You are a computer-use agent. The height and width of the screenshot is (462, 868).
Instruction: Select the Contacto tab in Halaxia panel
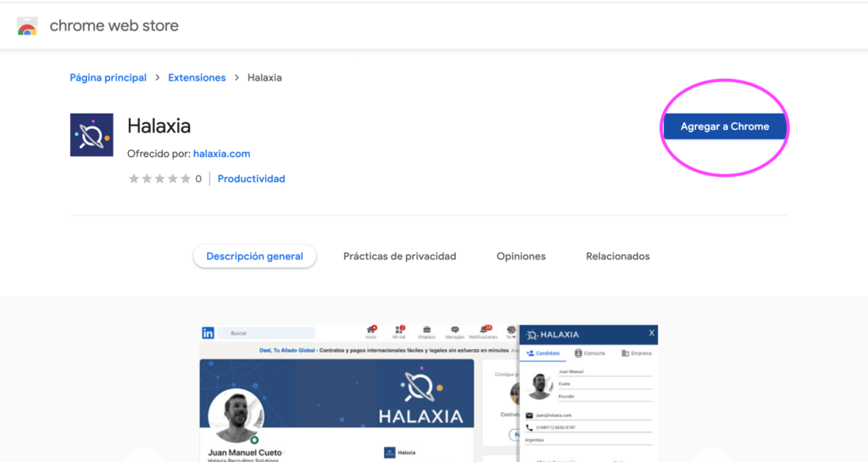coord(590,353)
